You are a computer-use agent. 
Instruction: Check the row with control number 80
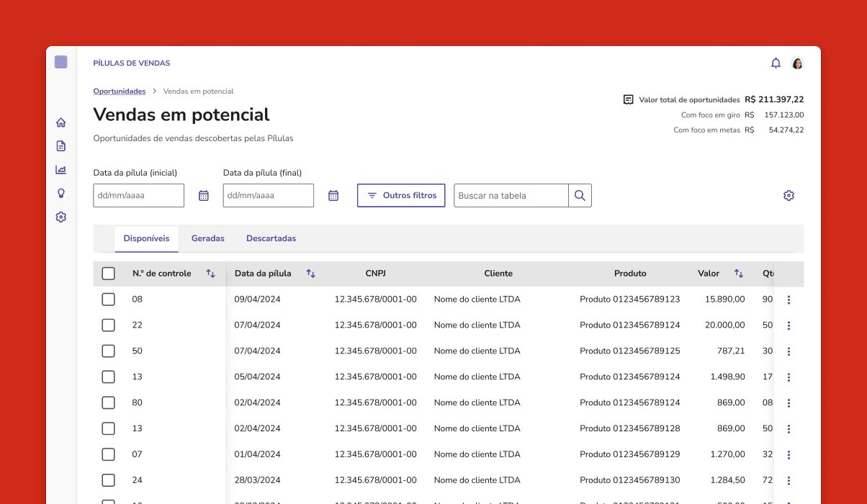108,403
